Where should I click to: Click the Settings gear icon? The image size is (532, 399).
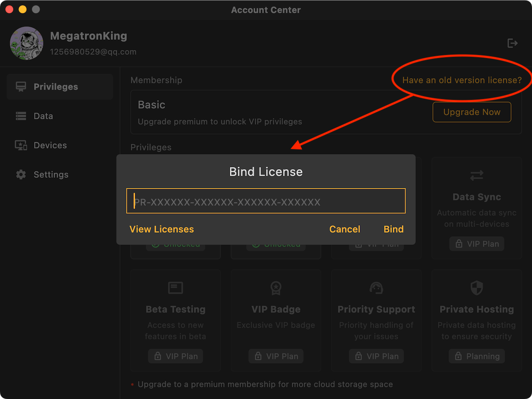click(x=21, y=175)
